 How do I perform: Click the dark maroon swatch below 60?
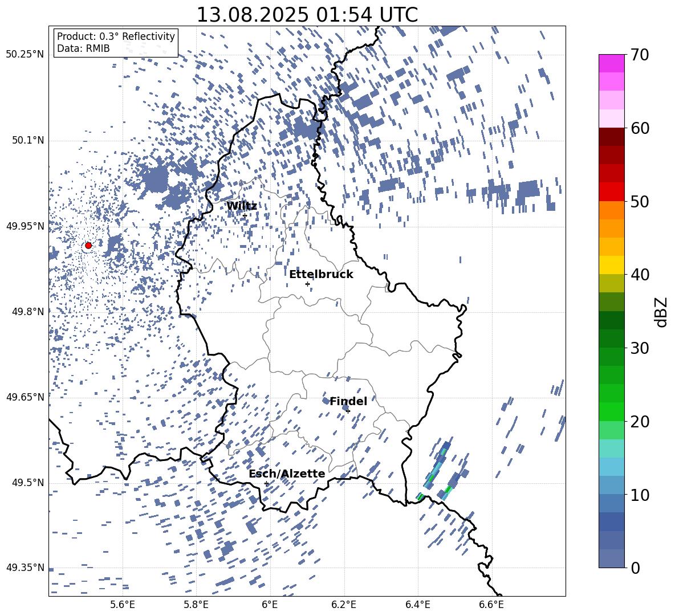[612, 137]
